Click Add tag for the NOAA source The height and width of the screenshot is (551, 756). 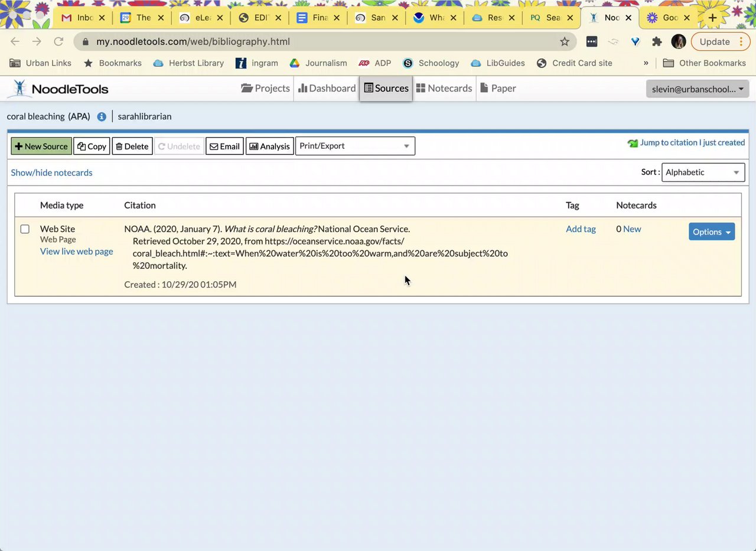tap(581, 229)
